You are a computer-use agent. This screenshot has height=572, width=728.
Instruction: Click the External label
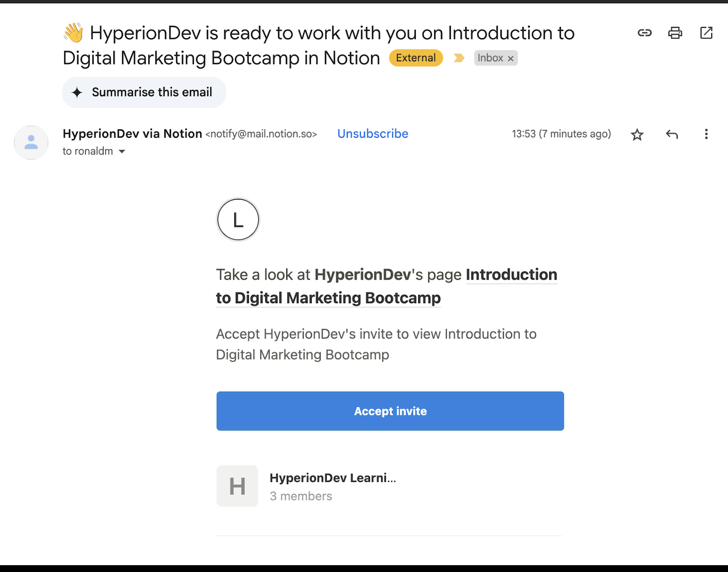(x=415, y=58)
